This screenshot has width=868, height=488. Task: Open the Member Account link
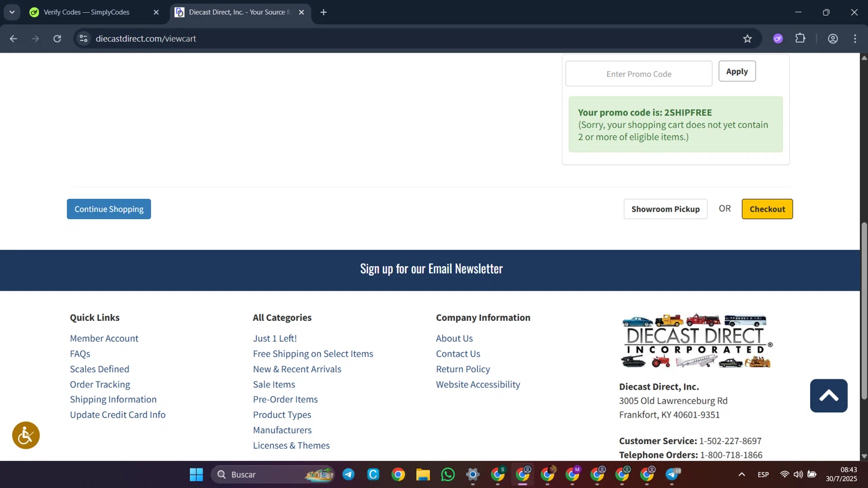pos(104,338)
